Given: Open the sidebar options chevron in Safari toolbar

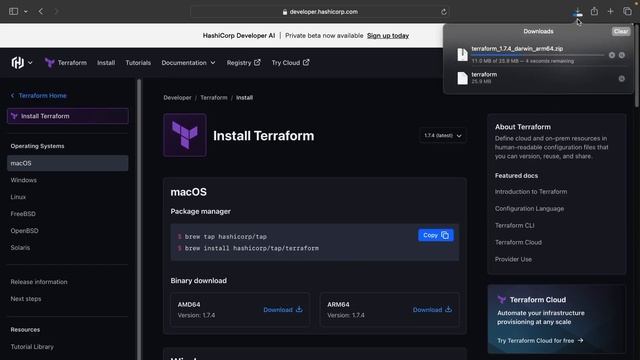Looking at the screenshot, I should 26,11.
